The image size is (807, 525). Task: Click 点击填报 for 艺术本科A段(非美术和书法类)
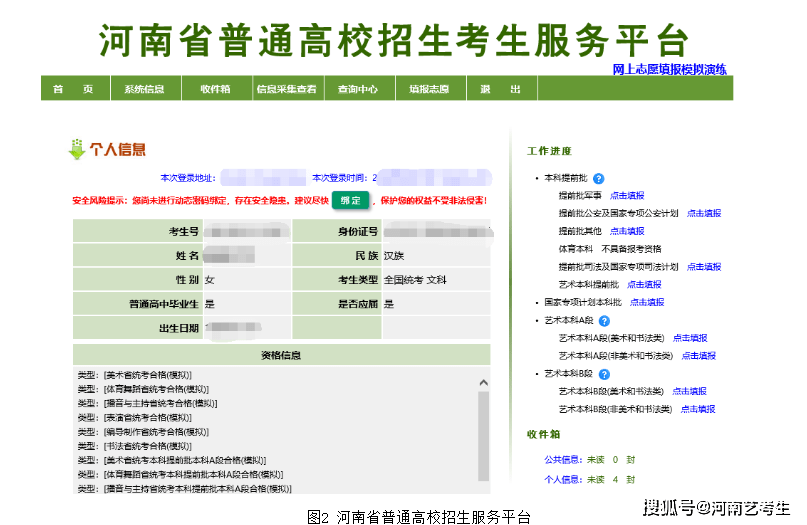pos(699,356)
